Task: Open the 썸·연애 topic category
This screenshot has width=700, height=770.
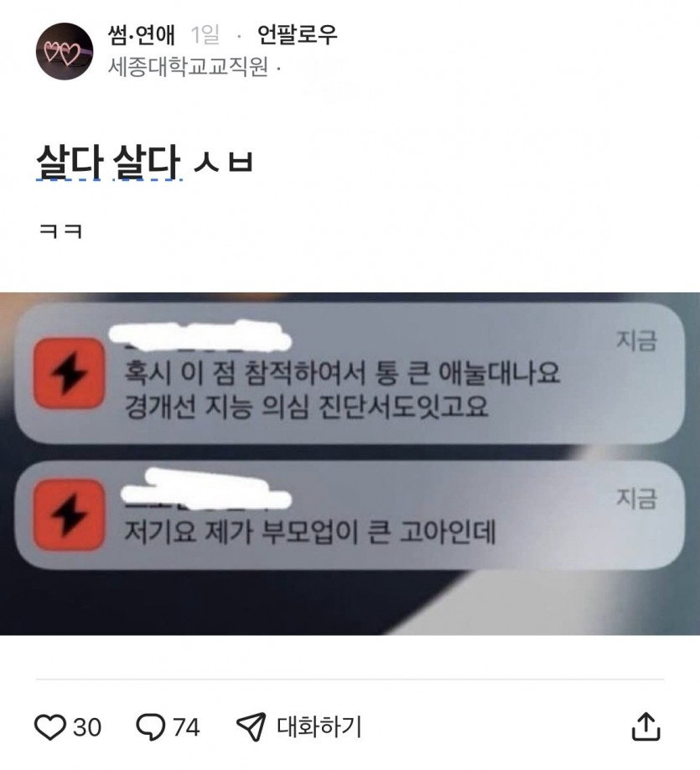Action: (x=141, y=35)
